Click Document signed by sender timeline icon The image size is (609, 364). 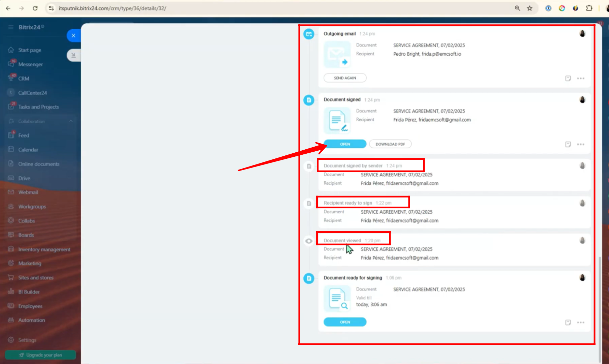[x=309, y=166]
